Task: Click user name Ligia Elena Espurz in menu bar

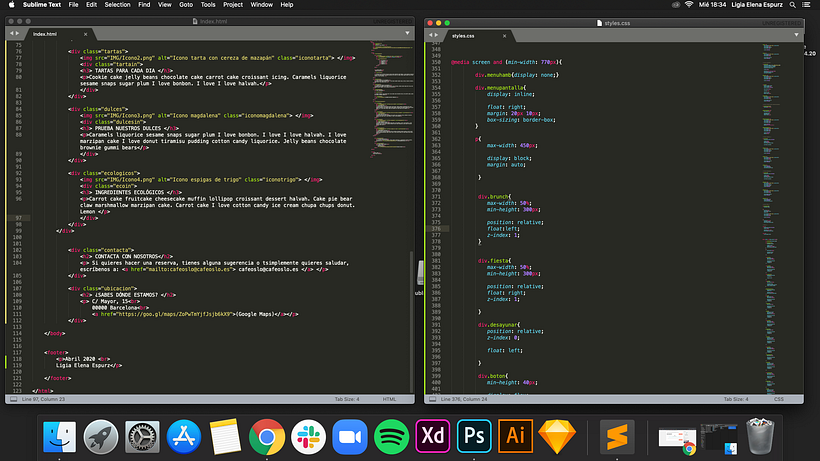Action: click(757, 5)
